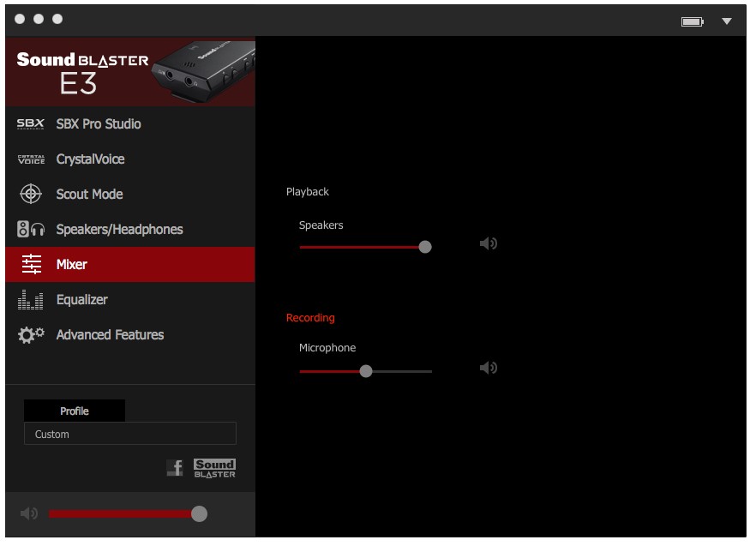Select the Mixer menu item

(72, 265)
